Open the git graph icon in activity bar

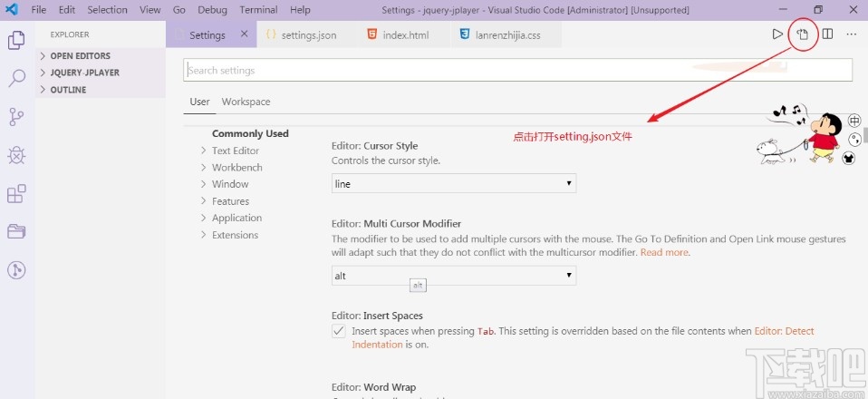click(x=16, y=270)
